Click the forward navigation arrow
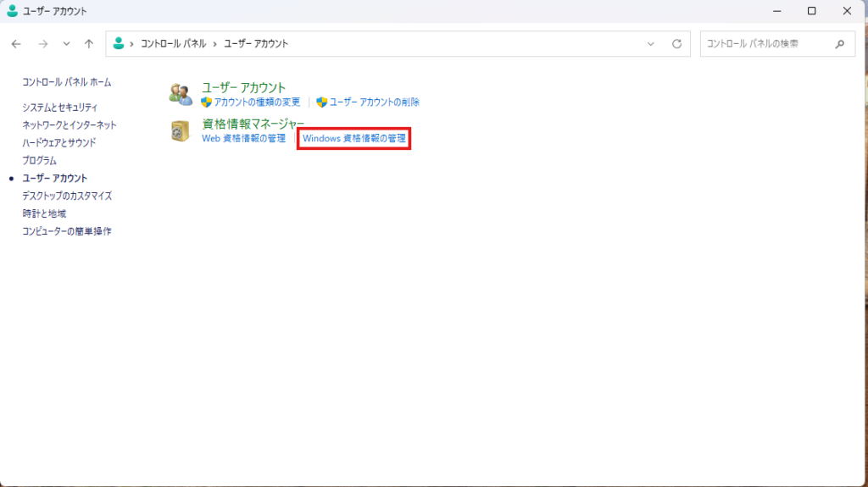 coord(42,44)
